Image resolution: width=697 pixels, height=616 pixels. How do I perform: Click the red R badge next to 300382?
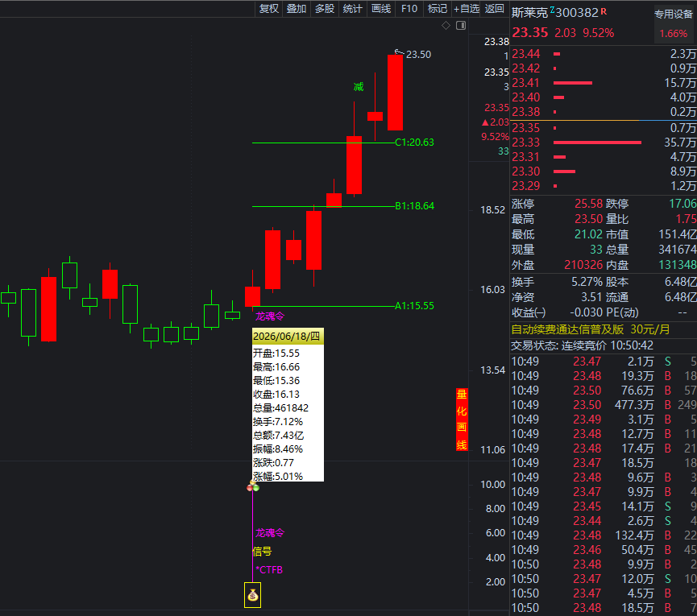point(604,11)
